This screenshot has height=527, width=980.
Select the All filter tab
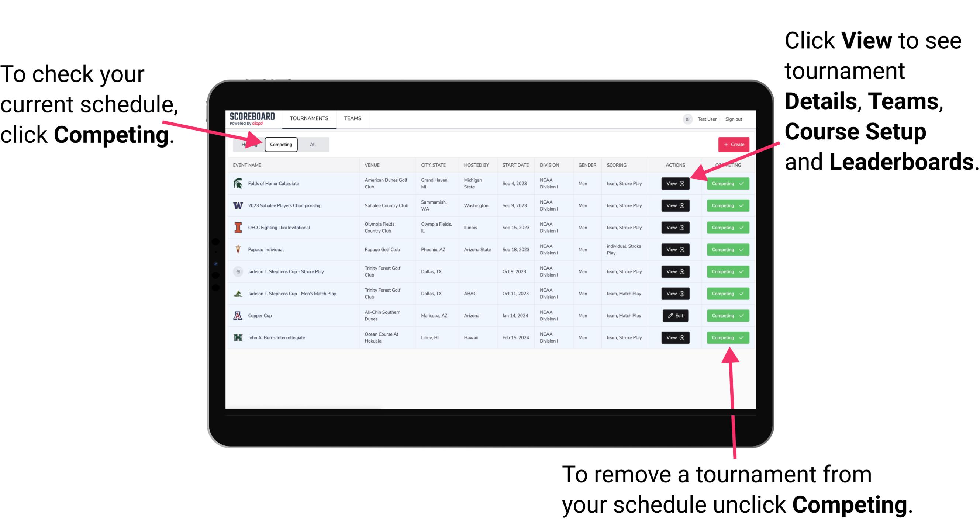click(x=311, y=144)
